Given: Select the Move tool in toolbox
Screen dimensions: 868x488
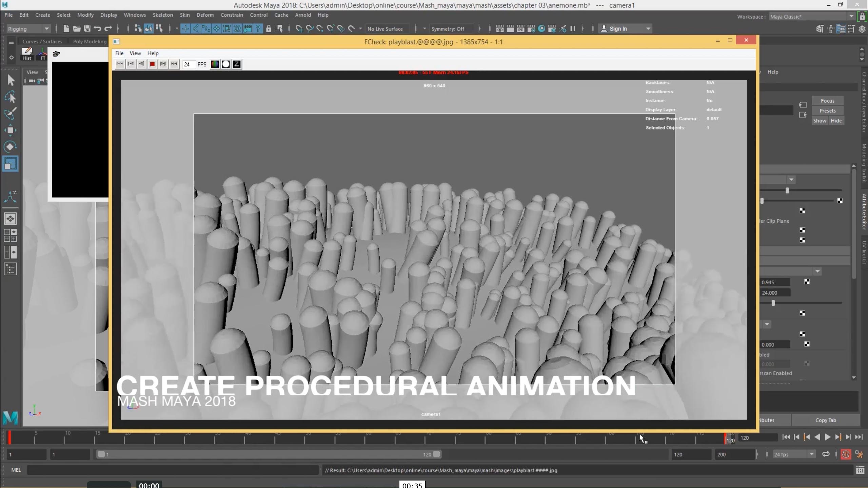Looking at the screenshot, I should click(x=11, y=130).
